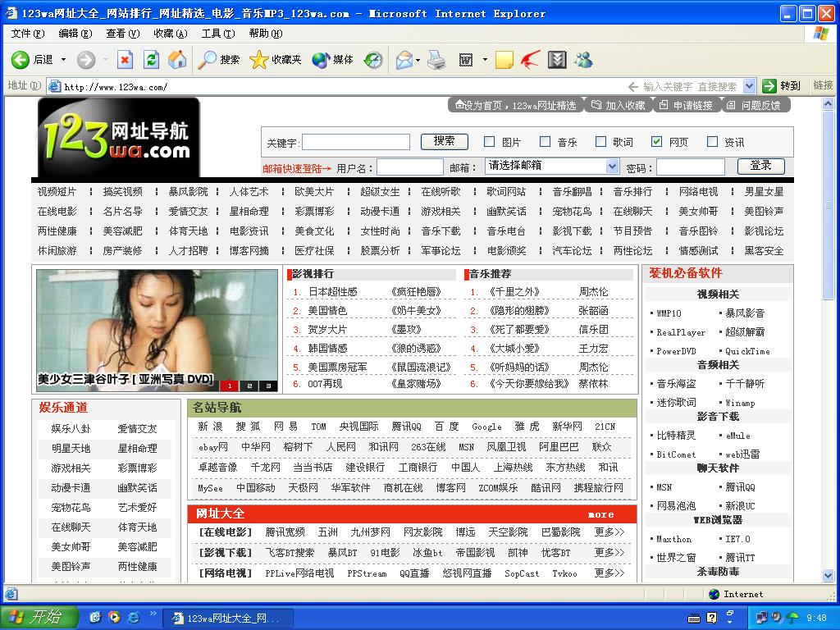
Task: Enable the 音乐 search checkbox
Action: click(x=546, y=141)
